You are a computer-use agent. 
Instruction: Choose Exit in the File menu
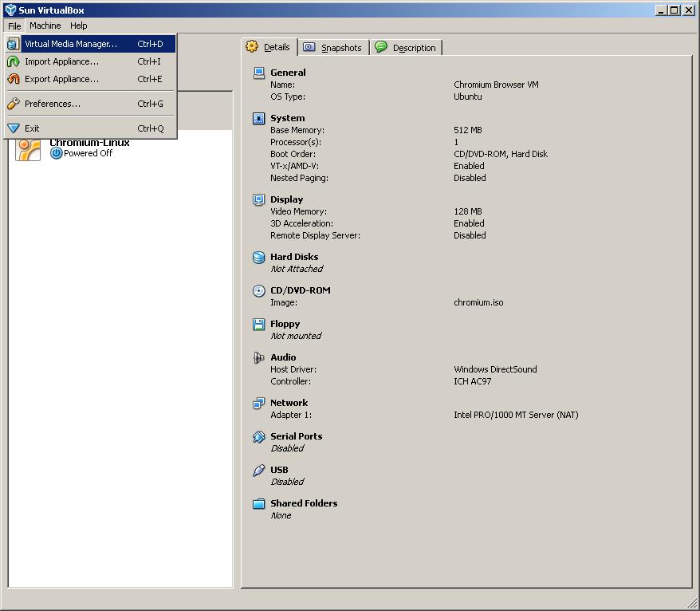(x=91, y=128)
